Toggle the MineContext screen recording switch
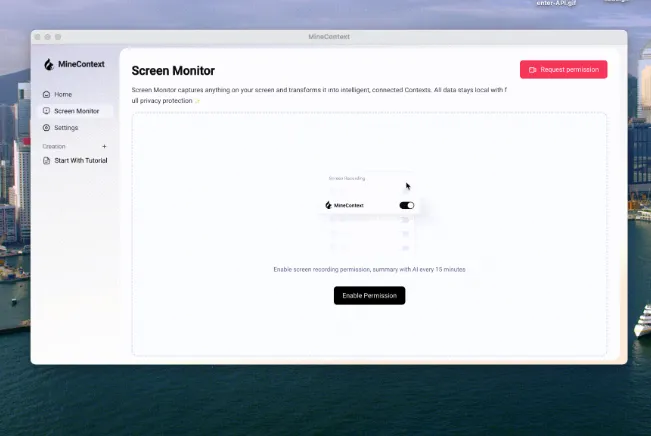 (406, 205)
